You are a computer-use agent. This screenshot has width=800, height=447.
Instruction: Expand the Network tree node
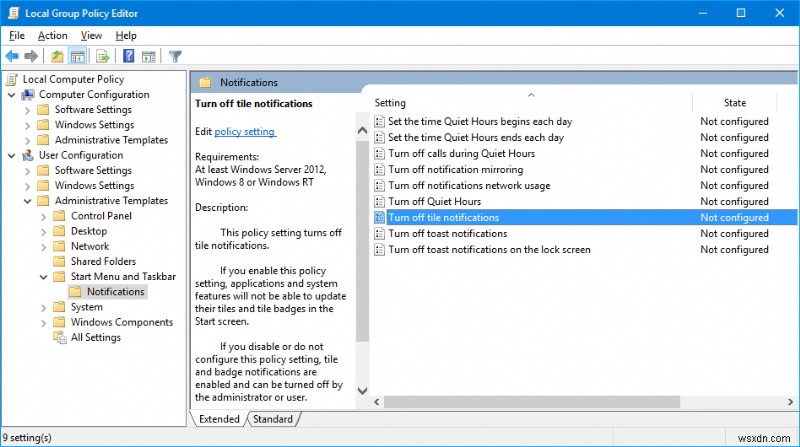43,247
